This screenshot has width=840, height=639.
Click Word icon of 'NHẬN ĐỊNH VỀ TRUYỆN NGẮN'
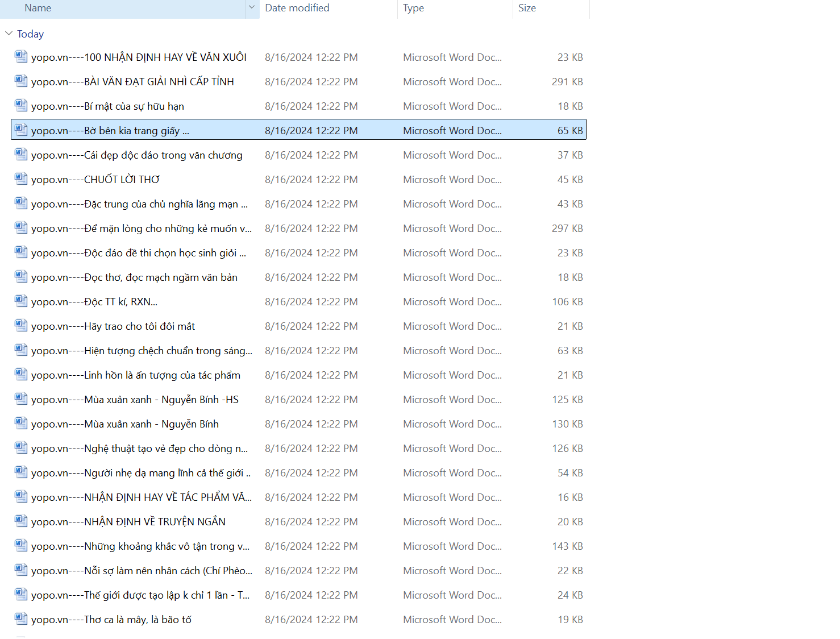21,521
